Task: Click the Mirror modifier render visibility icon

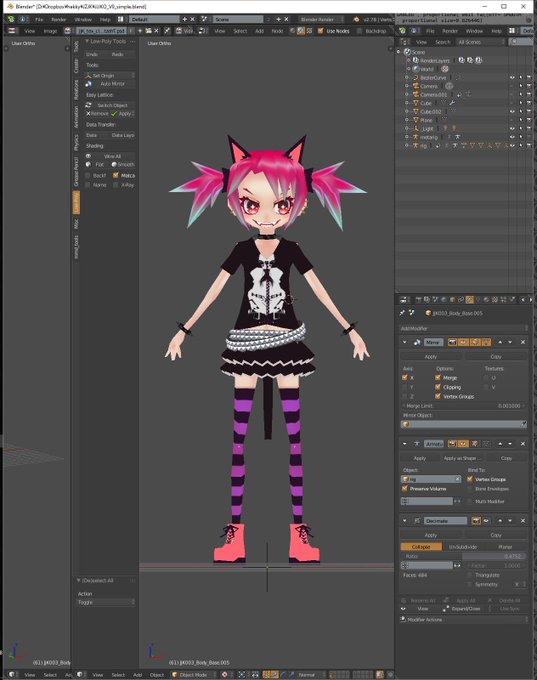Action: tap(452, 342)
